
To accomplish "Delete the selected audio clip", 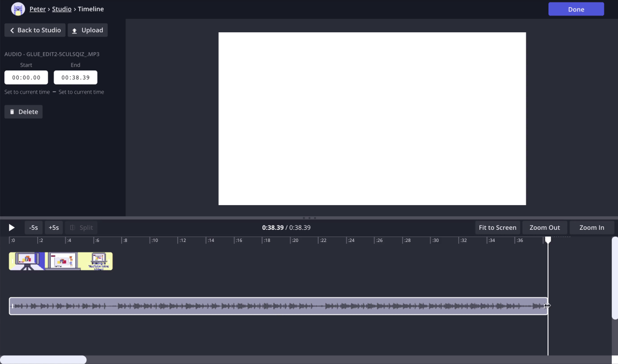I will pos(24,112).
